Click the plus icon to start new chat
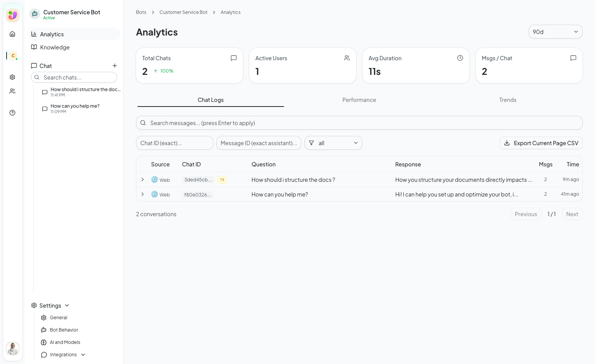Image resolution: width=595 pixels, height=364 pixels. coord(115,66)
